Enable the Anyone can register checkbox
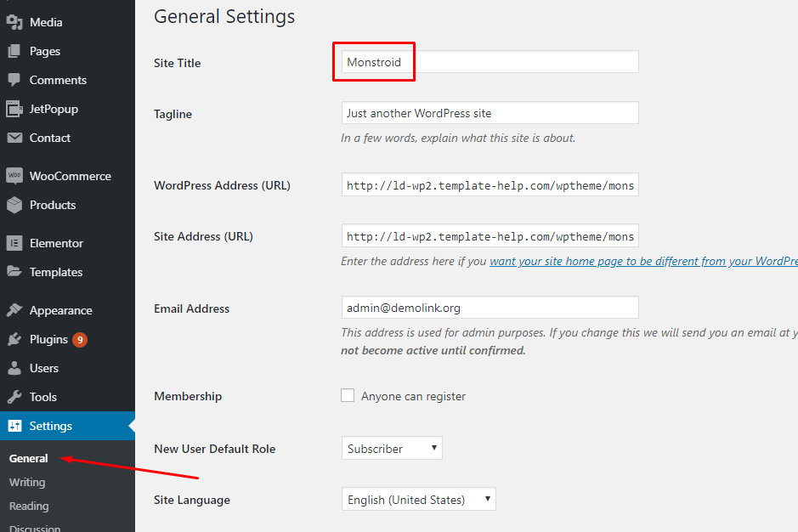The image size is (798, 532). click(348, 395)
